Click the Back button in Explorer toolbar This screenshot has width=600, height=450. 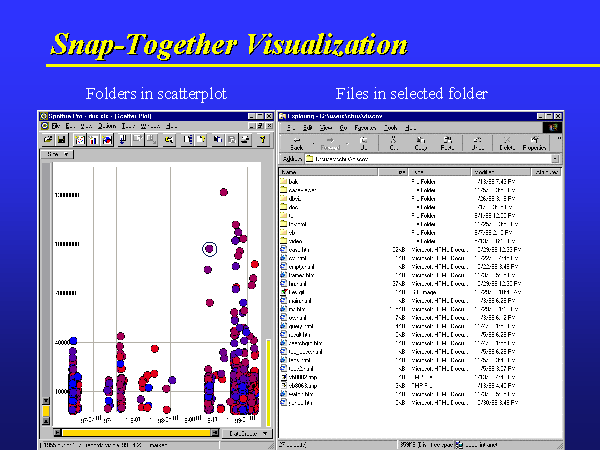point(296,143)
